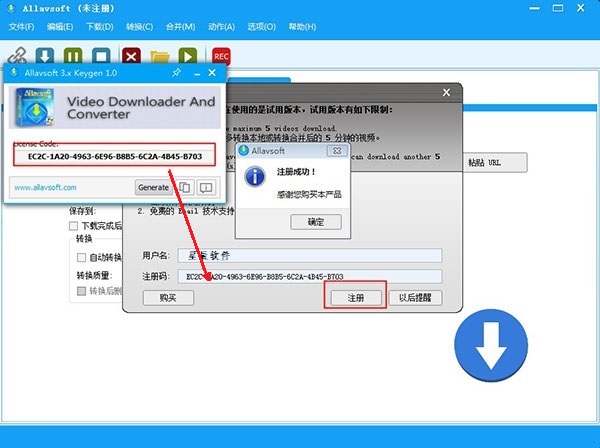The height and width of the screenshot is (448, 600).
Task: Click the blue info icon in message box
Action: (254, 177)
